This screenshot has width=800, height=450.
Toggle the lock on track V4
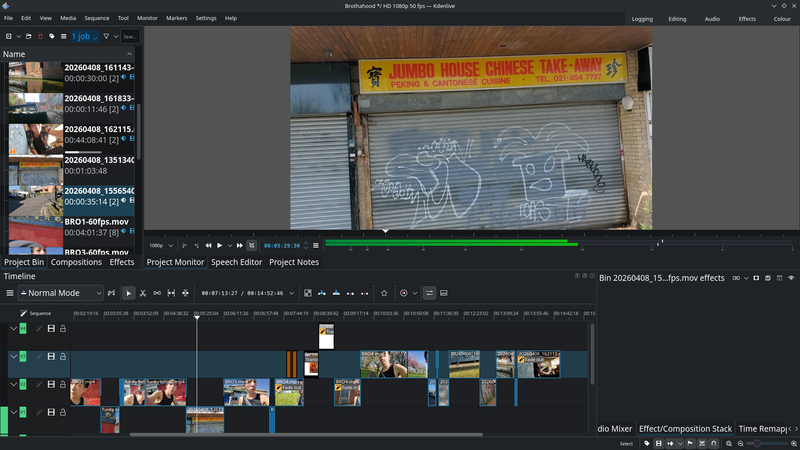[63, 329]
